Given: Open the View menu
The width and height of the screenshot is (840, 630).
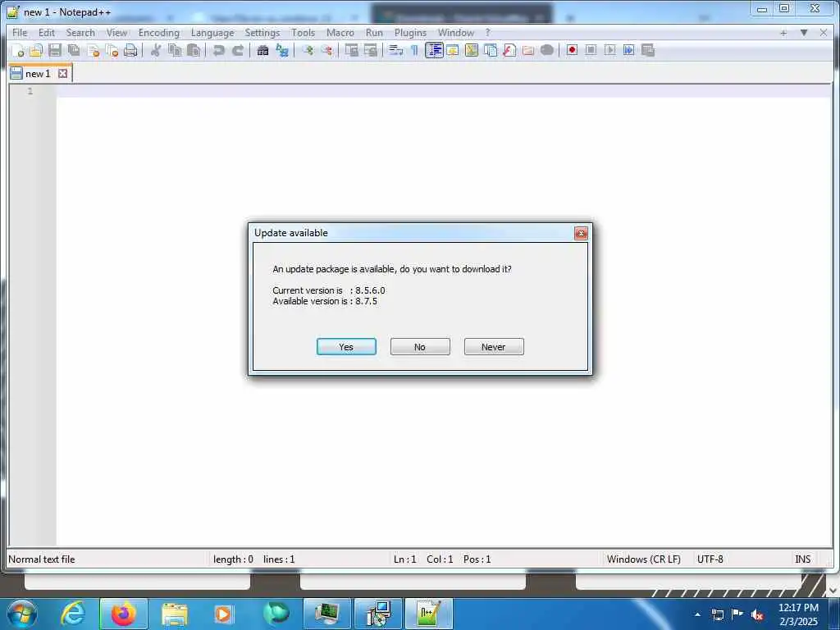Looking at the screenshot, I should (x=116, y=33).
